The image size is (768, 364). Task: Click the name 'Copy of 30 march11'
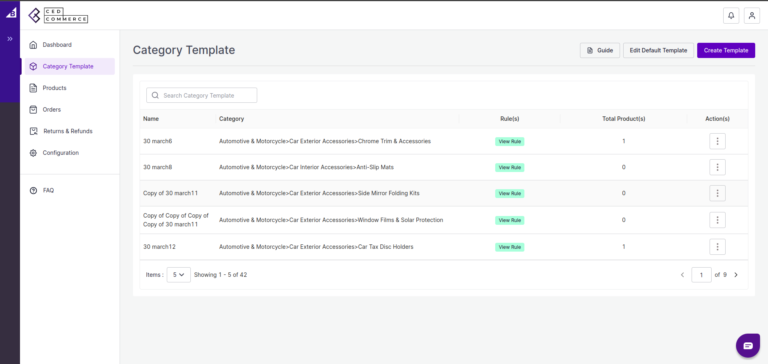click(x=170, y=193)
